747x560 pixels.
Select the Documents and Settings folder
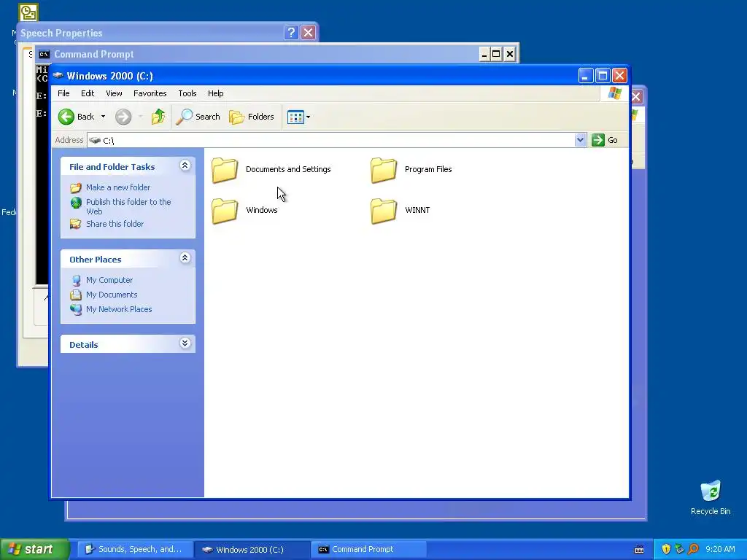coord(271,169)
